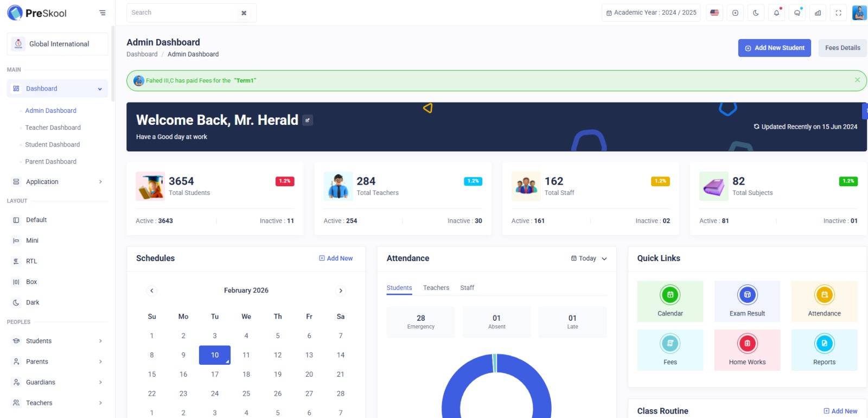This screenshot has height=418, width=868.
Task: Select the Global International school switcher
Action: coord(58,44)
